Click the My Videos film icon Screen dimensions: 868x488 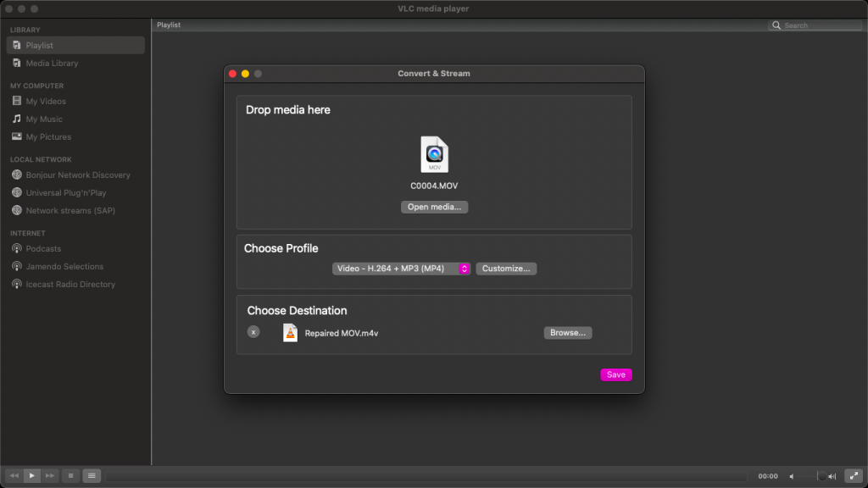tap(17, 101)
